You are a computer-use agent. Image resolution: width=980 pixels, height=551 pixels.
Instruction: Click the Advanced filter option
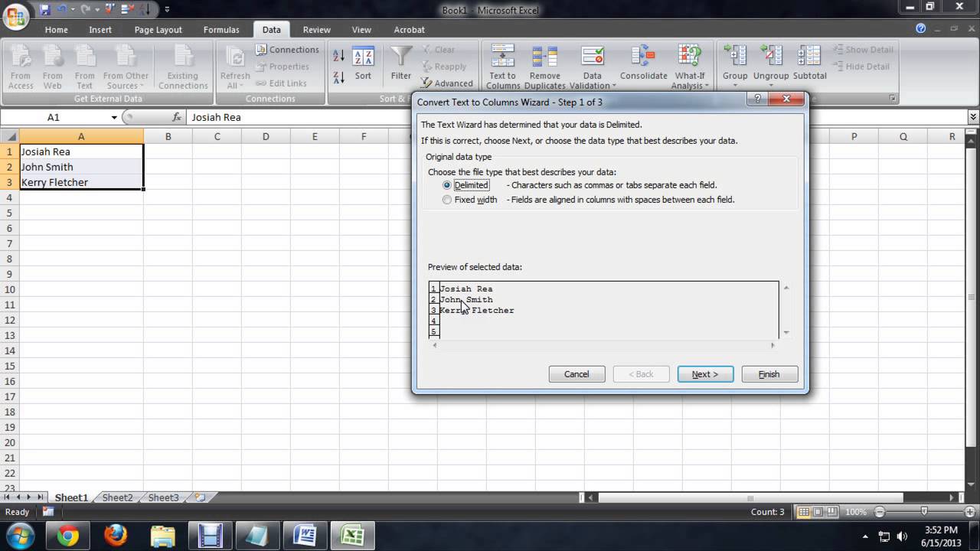tap(447, 83)
